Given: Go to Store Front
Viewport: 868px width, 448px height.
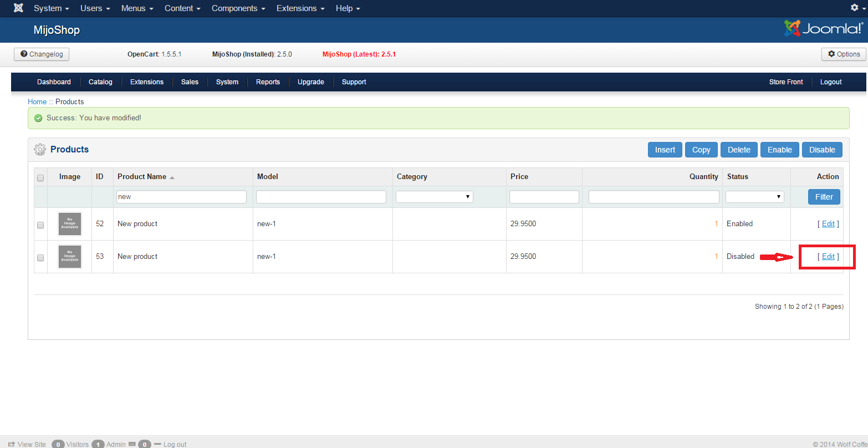Looking at the screenshot, I should [x=786, y=82].
